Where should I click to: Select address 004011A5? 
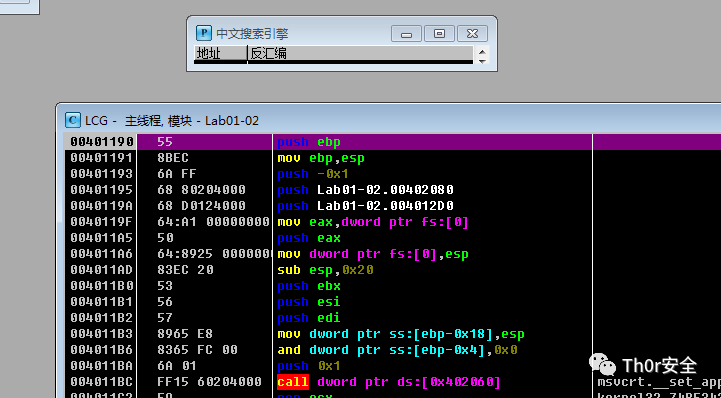pos(102,238)
